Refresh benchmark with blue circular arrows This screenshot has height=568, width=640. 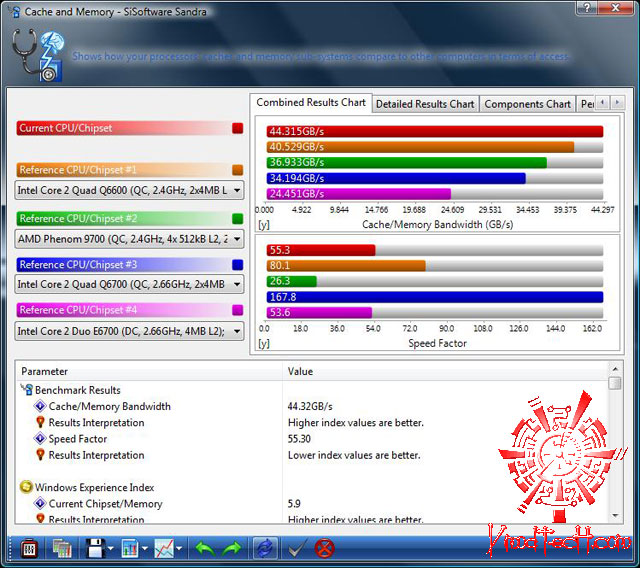pyautogui.click(x=265, y=548)
